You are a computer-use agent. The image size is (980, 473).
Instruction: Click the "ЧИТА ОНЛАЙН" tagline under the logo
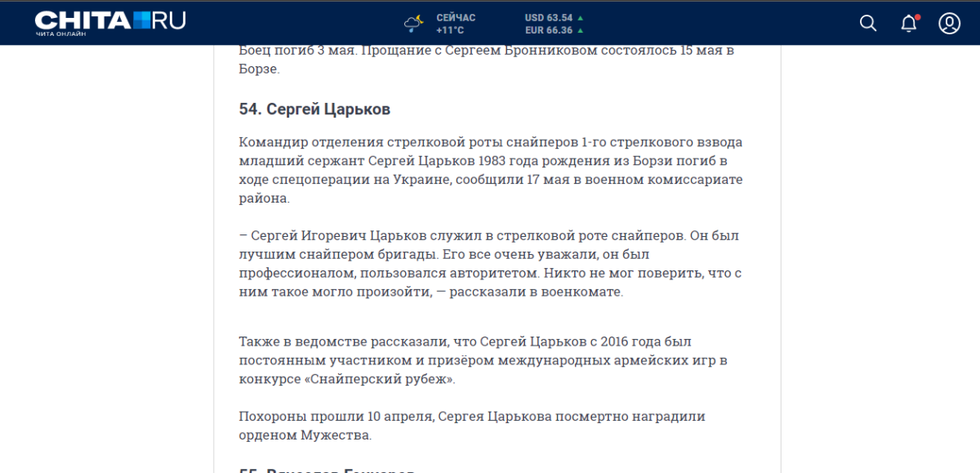[x=60, y=34]
